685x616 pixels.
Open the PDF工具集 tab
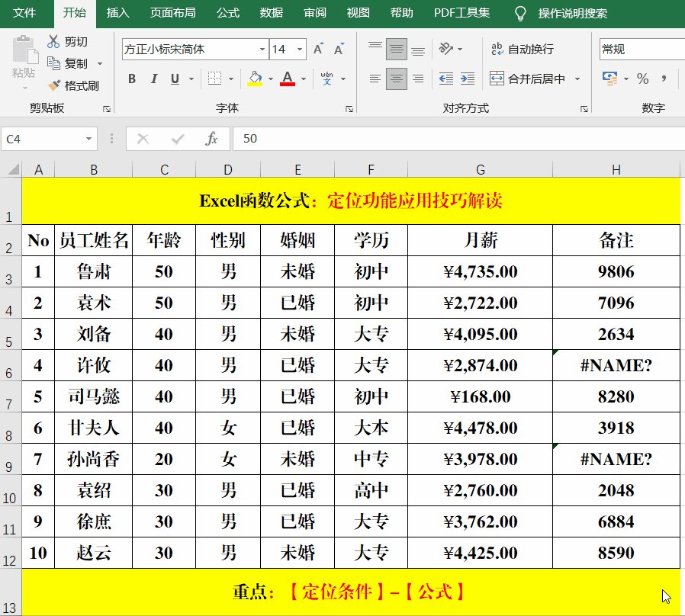[x=461, y=13]
